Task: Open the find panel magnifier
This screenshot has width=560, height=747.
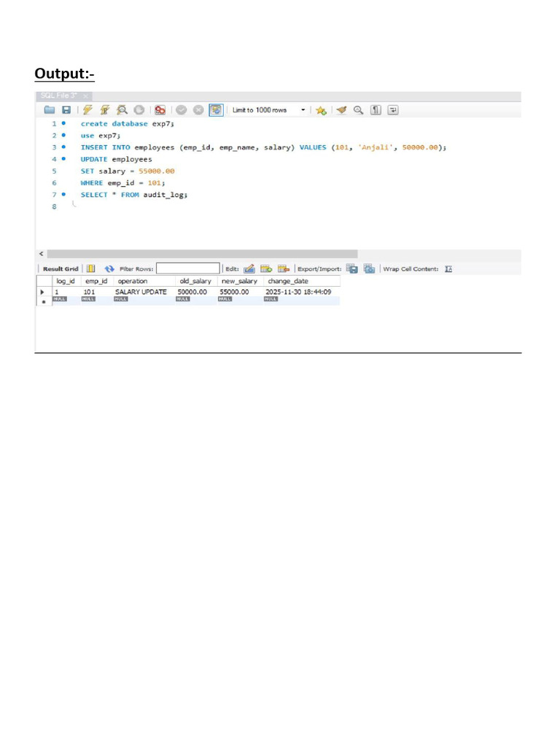Action: (358, 110)
